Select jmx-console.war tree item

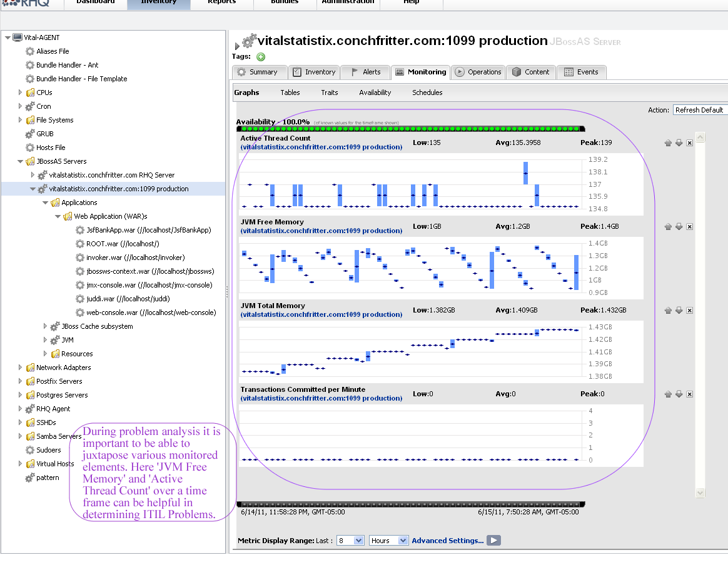(149, 285)
